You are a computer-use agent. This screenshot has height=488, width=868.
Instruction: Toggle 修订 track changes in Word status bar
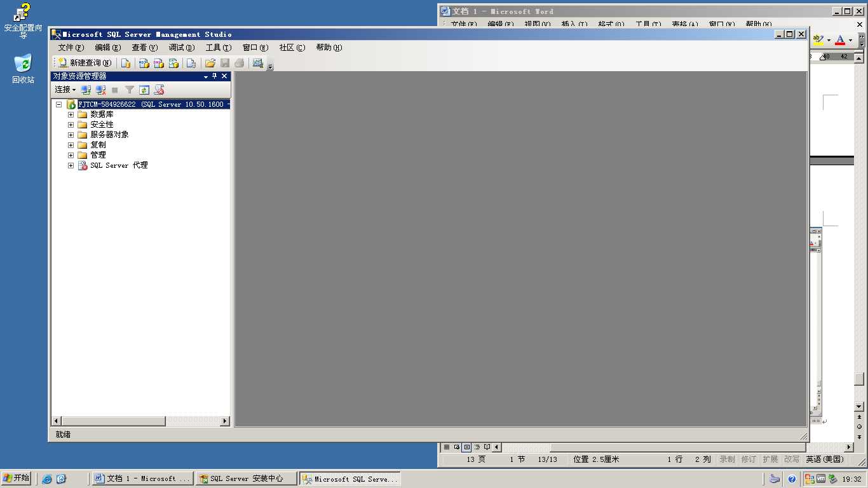click(749, 459)
